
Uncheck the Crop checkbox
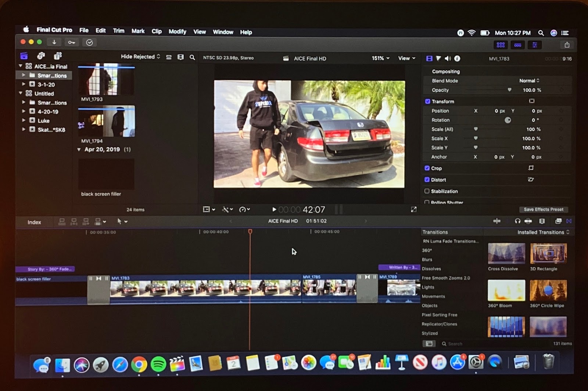427,168
